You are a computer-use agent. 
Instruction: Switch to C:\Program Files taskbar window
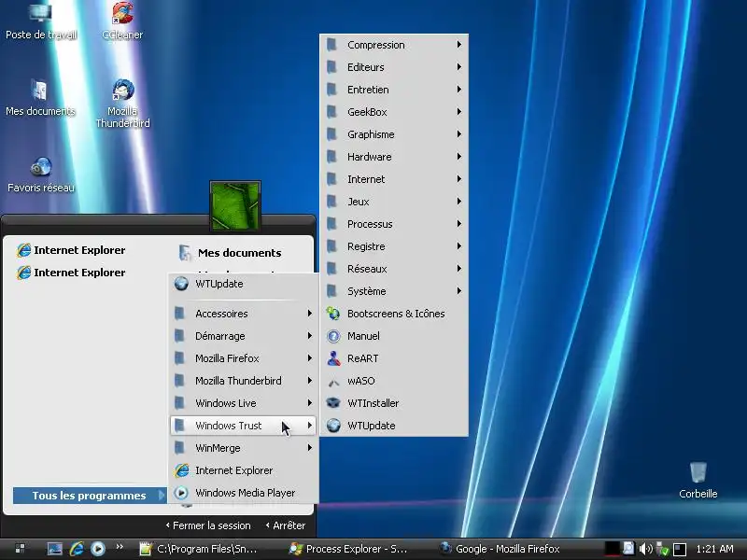click(x=198, y=549)
